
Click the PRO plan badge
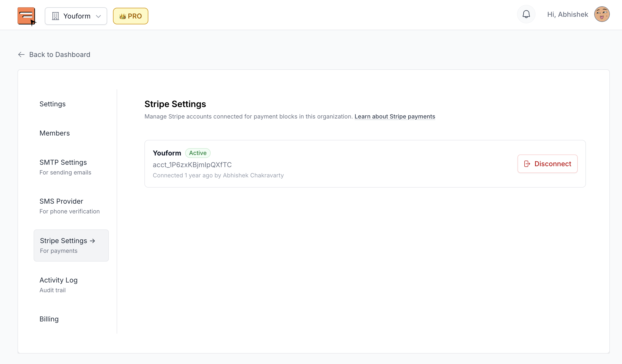tap(131, 16)
